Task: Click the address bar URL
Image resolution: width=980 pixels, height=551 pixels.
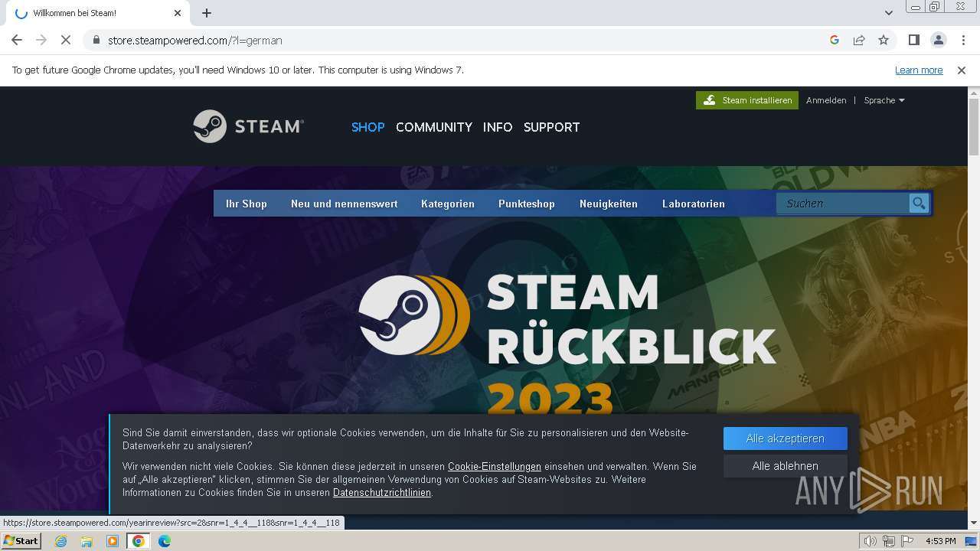Action: (195, 40)
